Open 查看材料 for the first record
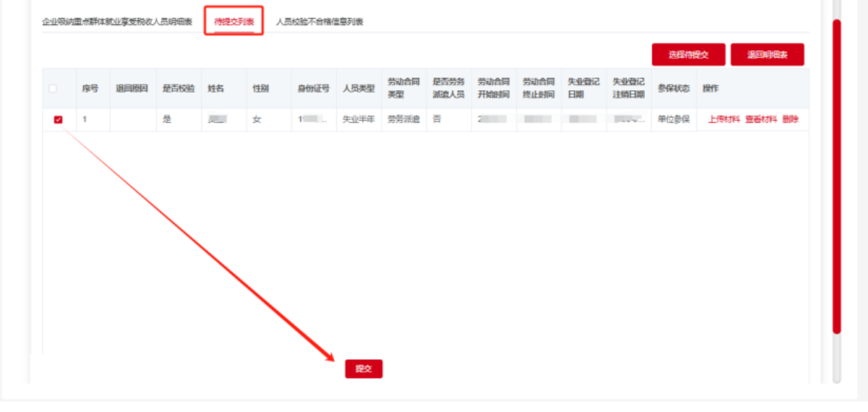 pyautogui.click(x=761, y=119)
